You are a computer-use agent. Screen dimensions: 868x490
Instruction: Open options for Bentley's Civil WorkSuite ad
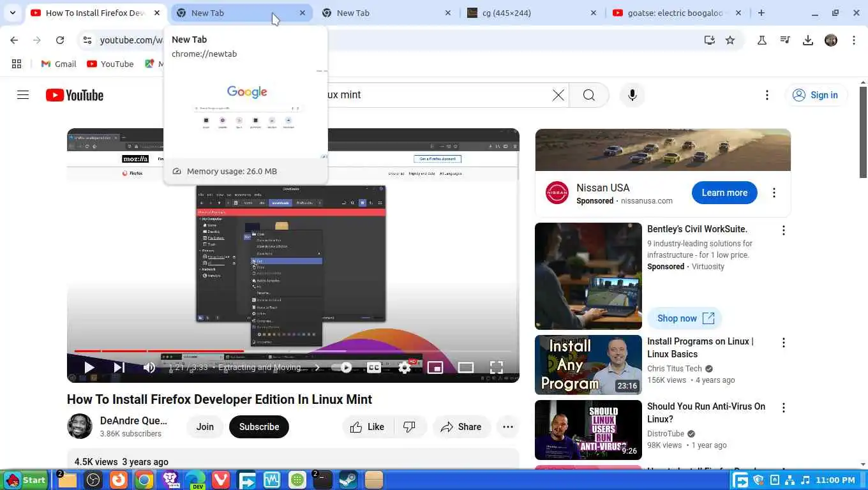click(784, 230)
